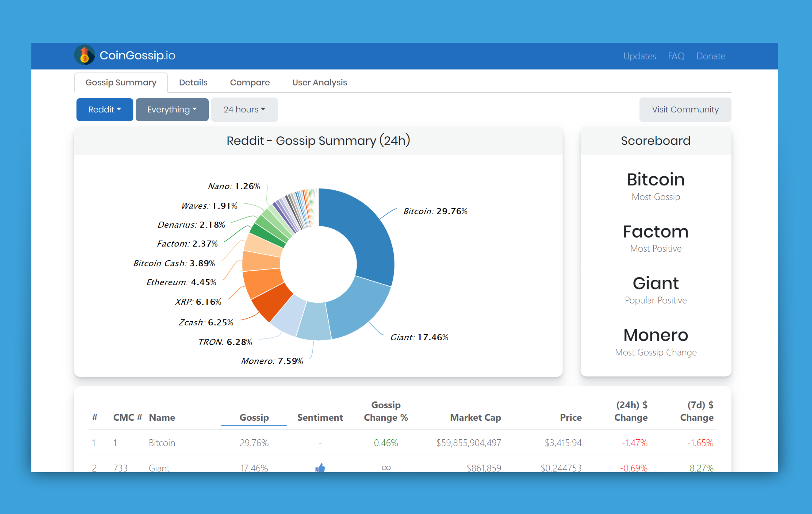The image size is (812, 514).
Task: Open the Everything filter dropdown
Action: (x=172, y=110)
